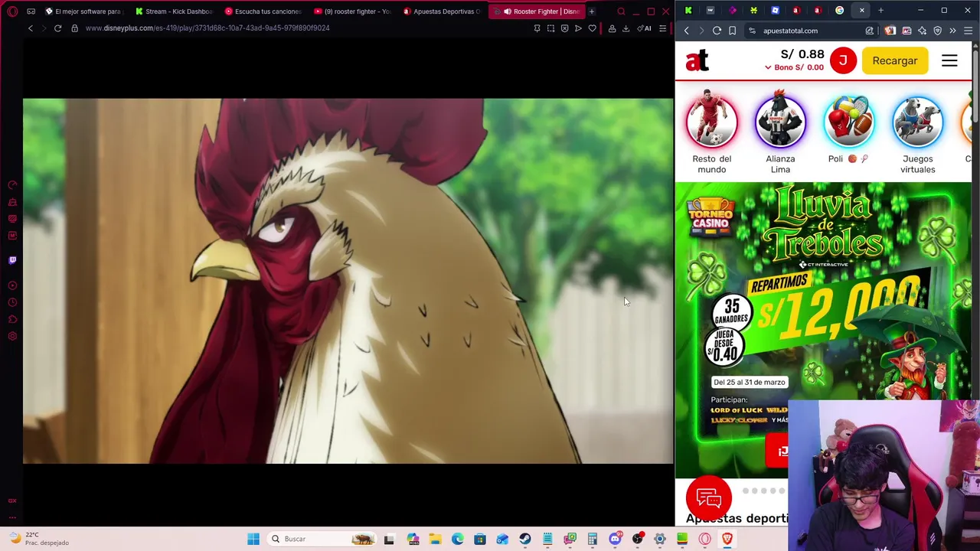Show more Brave extensions chevron

(x=952, y=31)
